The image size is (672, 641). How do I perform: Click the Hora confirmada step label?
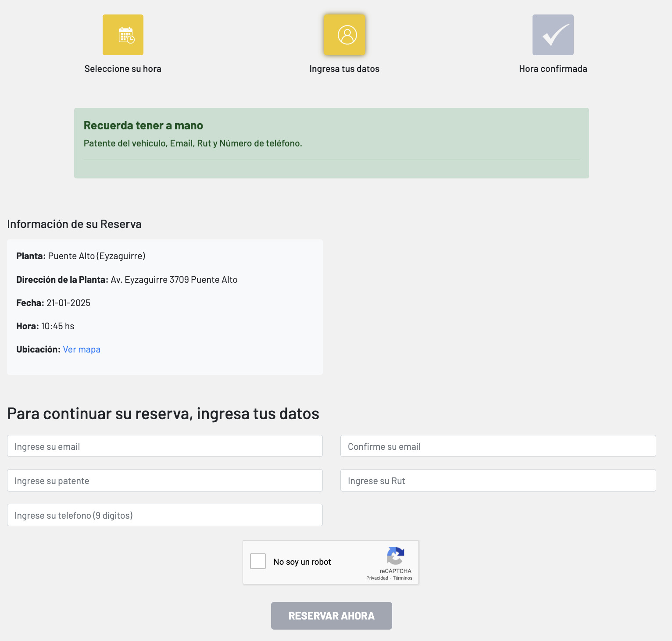point(553,68)
